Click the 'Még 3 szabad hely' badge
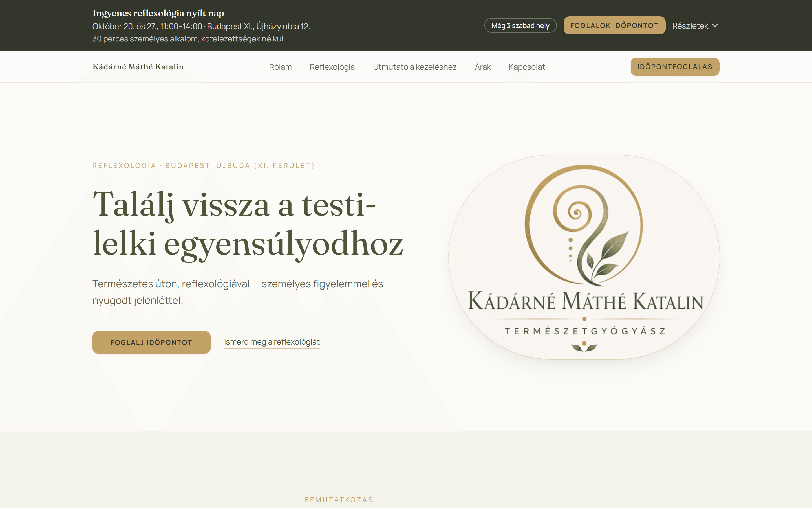Screen dimensions: 812x508 (x=520, y=25)
